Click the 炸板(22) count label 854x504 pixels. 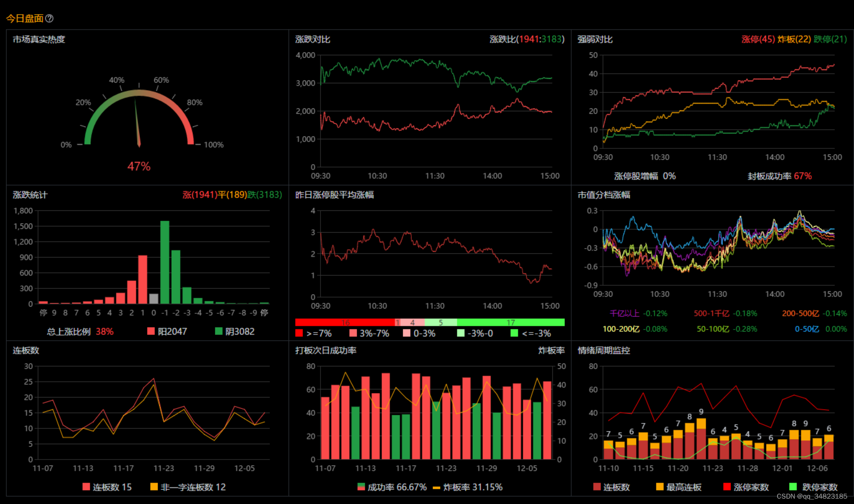point(794,39)
